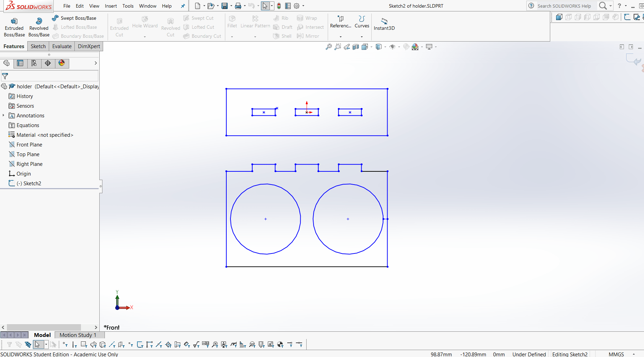Show the FeatureManager Design Tree tab
Screen dimensions: 644x357
[7, 63]
